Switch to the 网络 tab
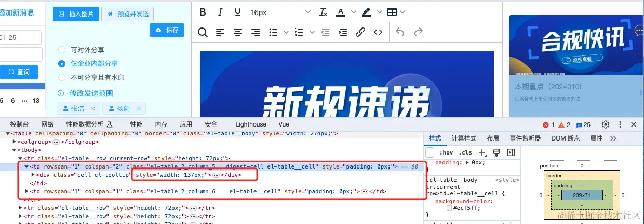The image size is (644, 224). click(47, 124)
